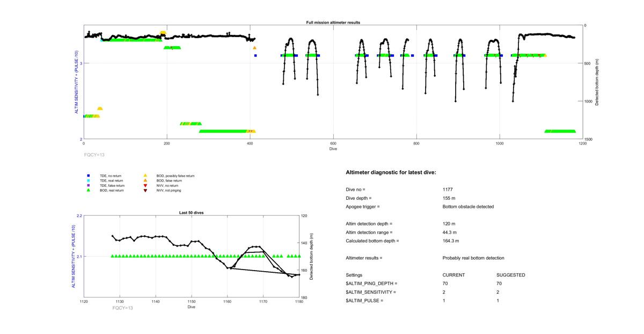Click the 'Bottom obstacle detected' value
Image resolution: width=644 pixels, height=334 pixels.
tap(468, 207)
